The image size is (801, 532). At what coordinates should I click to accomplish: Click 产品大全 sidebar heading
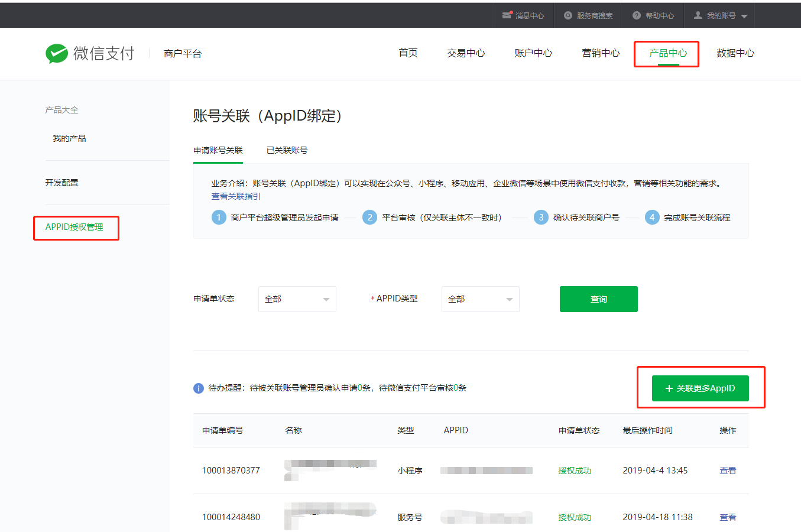(x=62, y=110)
